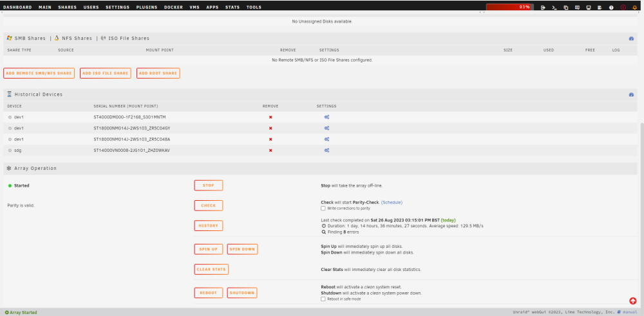Screen dimensions: 644x316
Task: Click the SHUTDOWN button
Action: [x=242, y=293]
